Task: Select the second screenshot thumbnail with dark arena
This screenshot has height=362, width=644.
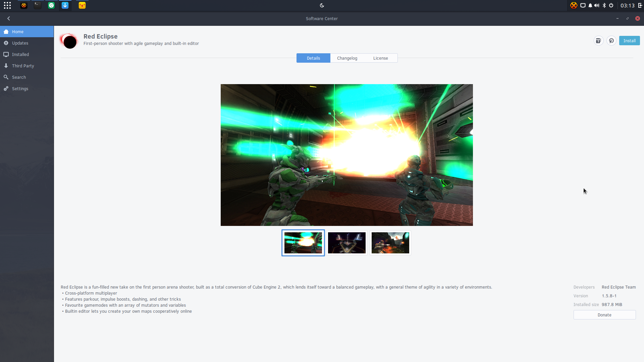Action: coord(347,243)
